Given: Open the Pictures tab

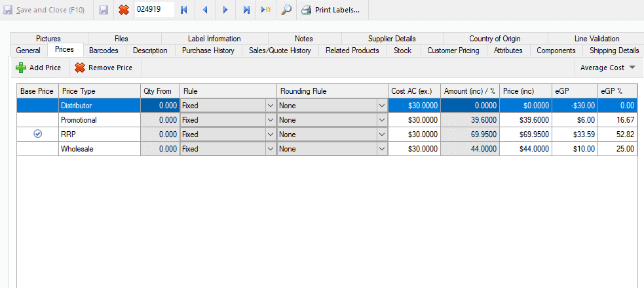Looking at the screenshot, I should click(x=48, y=39).
